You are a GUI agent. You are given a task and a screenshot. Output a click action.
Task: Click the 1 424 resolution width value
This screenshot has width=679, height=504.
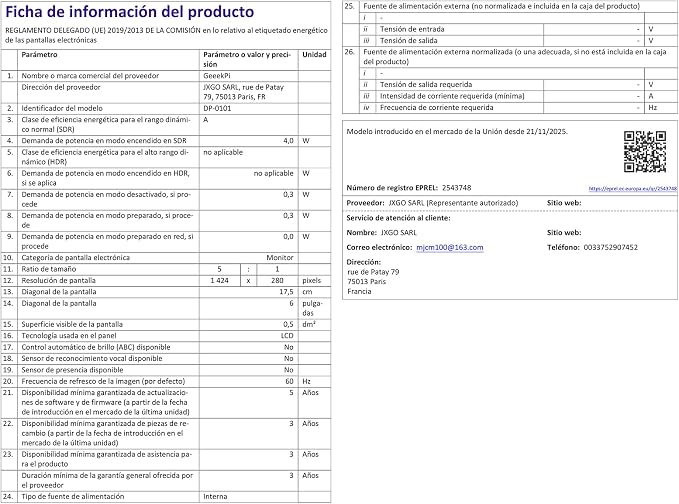tap(220, 281)
